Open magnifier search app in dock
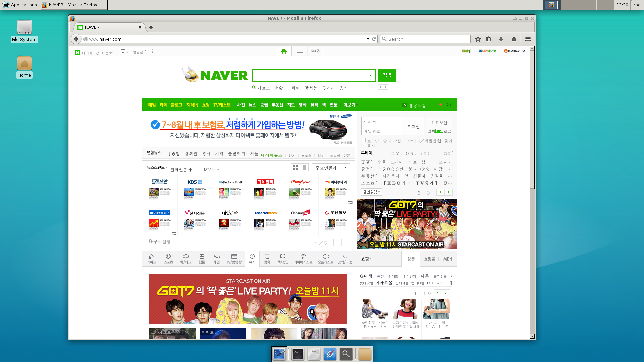Screen dimensions: 644x362 (346, 354)
